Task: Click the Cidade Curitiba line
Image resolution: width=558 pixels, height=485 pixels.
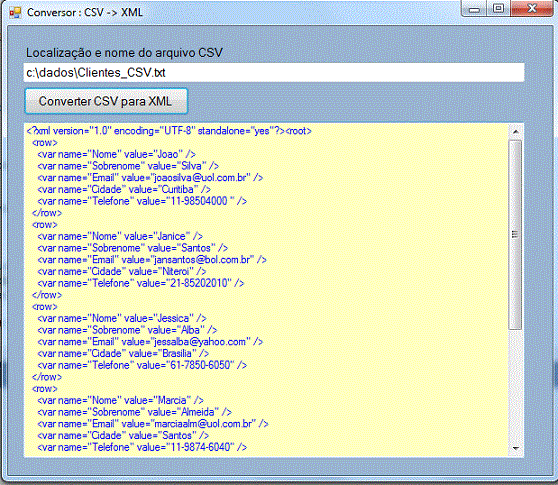Action: tap(124, 189)
